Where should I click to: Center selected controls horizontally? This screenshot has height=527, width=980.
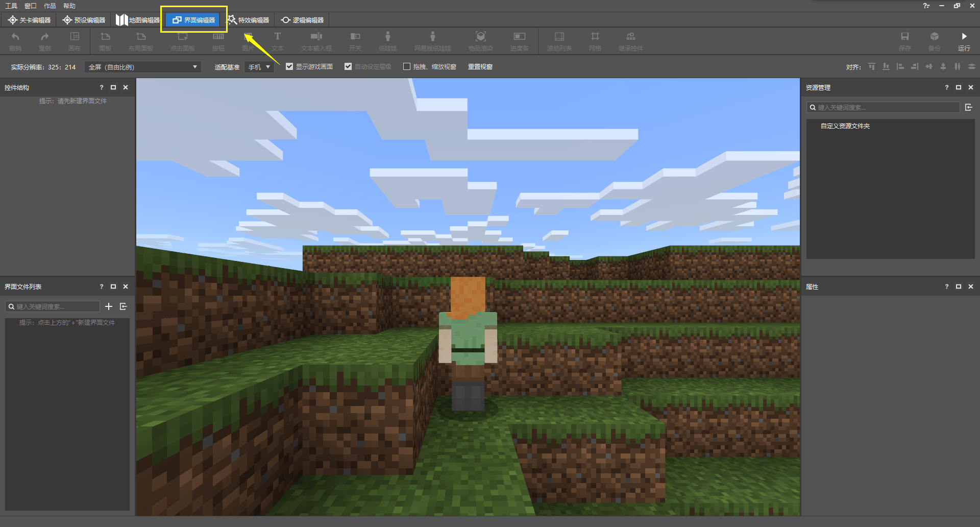tap(929, 67)
